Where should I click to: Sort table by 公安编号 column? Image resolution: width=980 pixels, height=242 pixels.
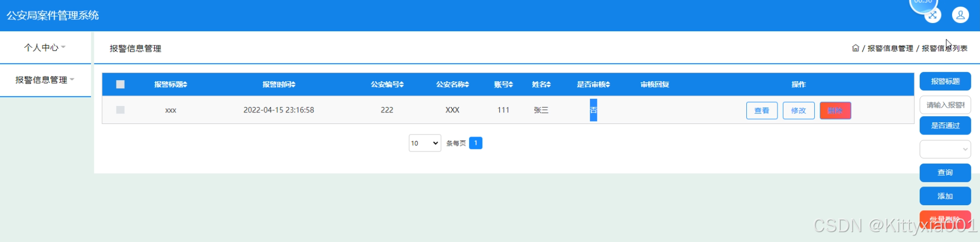(387, 85)
